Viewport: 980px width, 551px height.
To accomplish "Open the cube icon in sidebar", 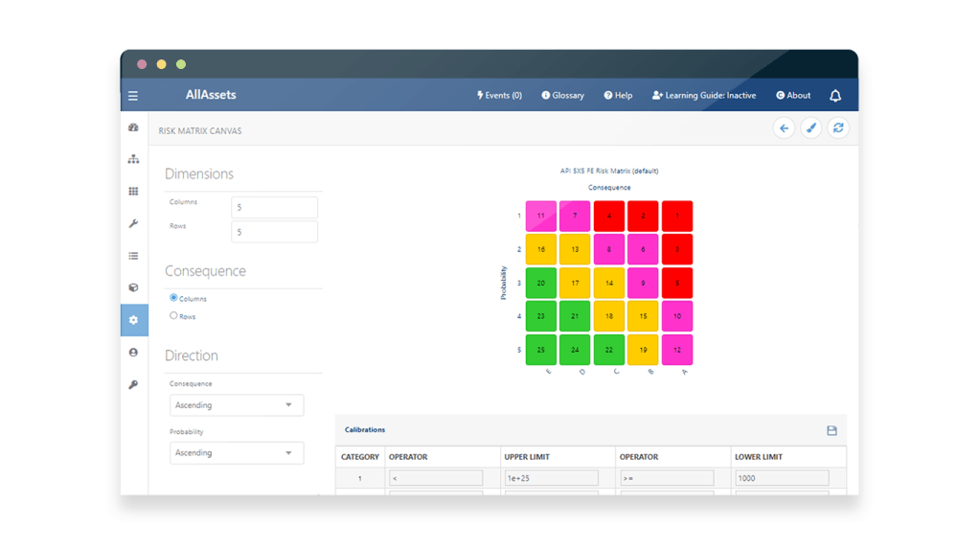I will click(x=133, y=287).
